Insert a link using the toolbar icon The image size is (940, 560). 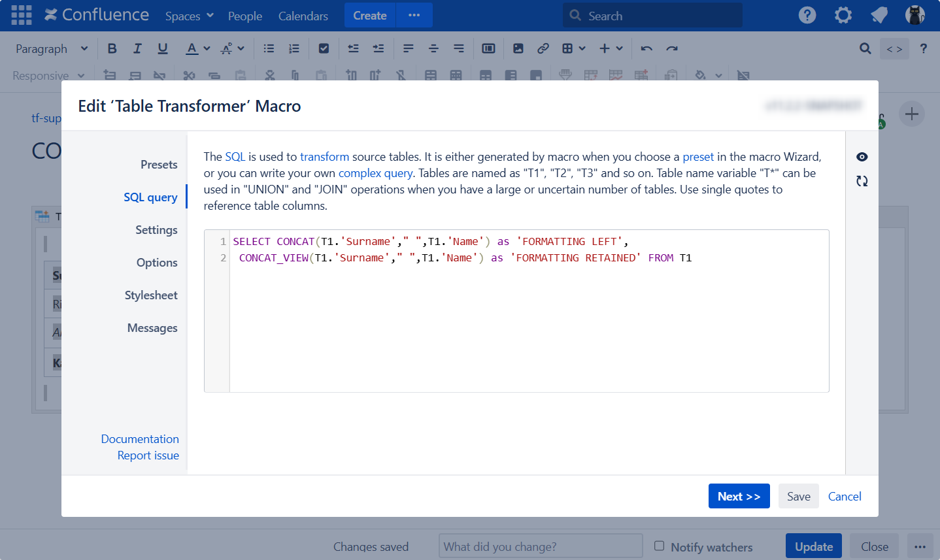543,48
